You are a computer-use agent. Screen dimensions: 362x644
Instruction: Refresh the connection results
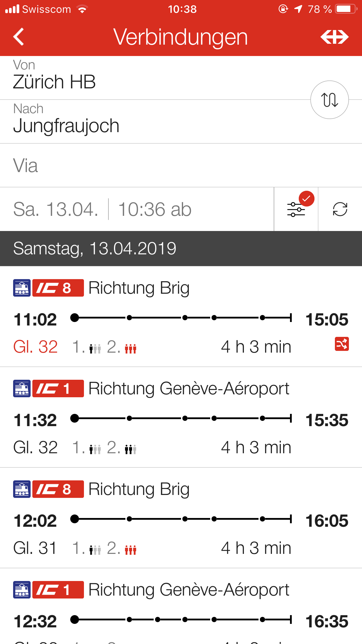click(340, 209)
